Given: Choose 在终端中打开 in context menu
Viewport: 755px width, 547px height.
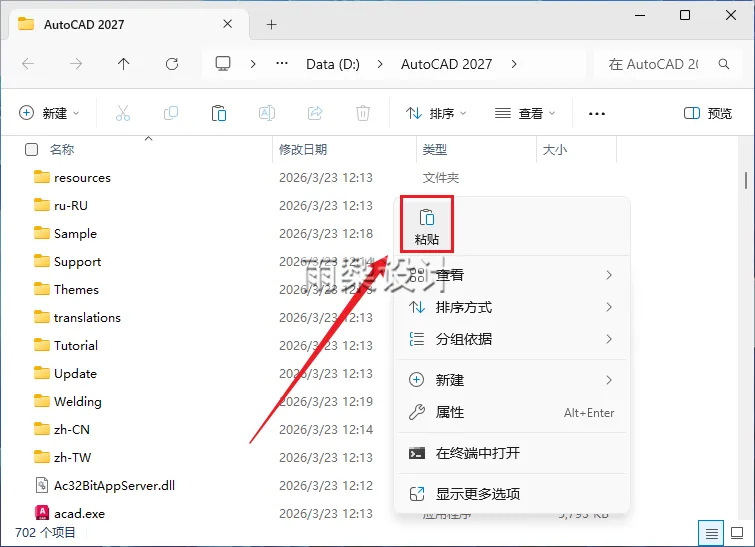Looking at the screenshot, I should coord(511,453).
